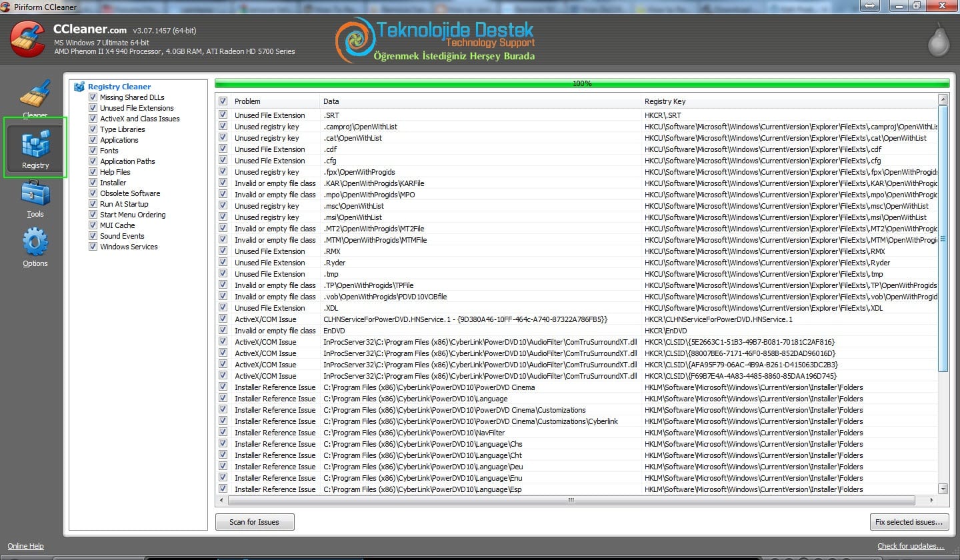Viewport: 960px width, 560px height.
Task: Open the Tools toolbox icon
Action: 35,195
